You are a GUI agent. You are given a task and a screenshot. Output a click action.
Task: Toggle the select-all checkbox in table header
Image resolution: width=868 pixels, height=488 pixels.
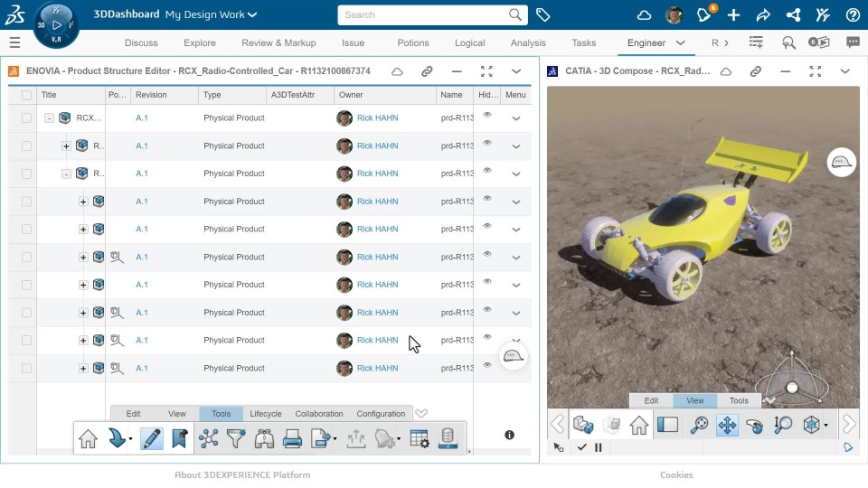point(26,95)
